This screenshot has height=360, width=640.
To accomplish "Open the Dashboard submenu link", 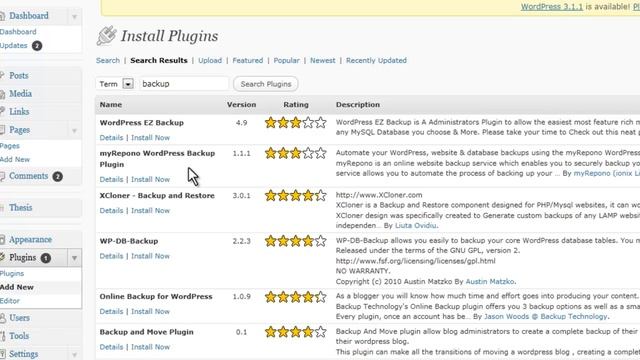I will (18, 32).
